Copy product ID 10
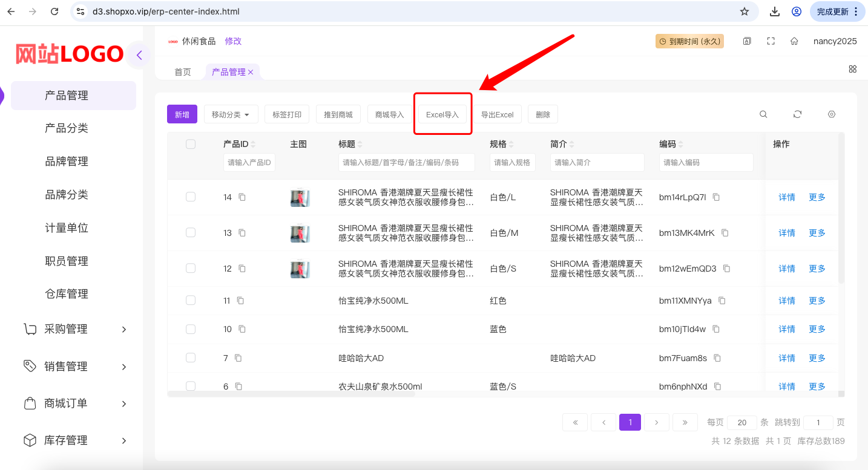Viewport: 868px width, 470px height. click(x=242, y=329)
